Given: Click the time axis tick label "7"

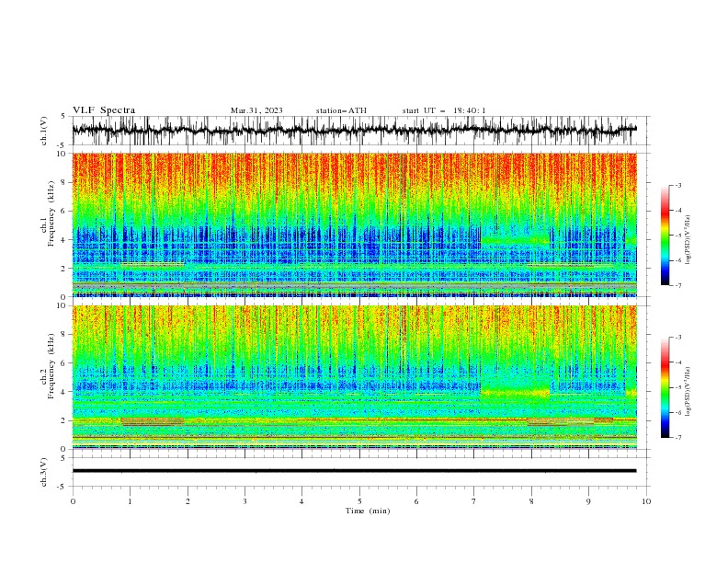Looking at the screenshot, I should (x=474, y=501).
